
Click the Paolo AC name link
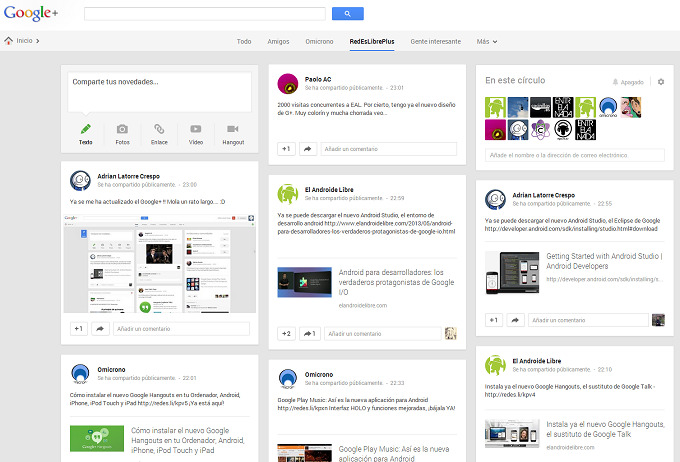(x=318, y=79)
